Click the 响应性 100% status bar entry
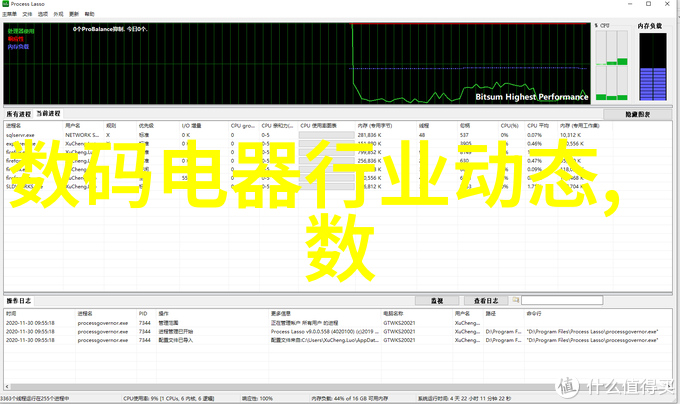Viewport: 680px width, 404px height. 257,398
